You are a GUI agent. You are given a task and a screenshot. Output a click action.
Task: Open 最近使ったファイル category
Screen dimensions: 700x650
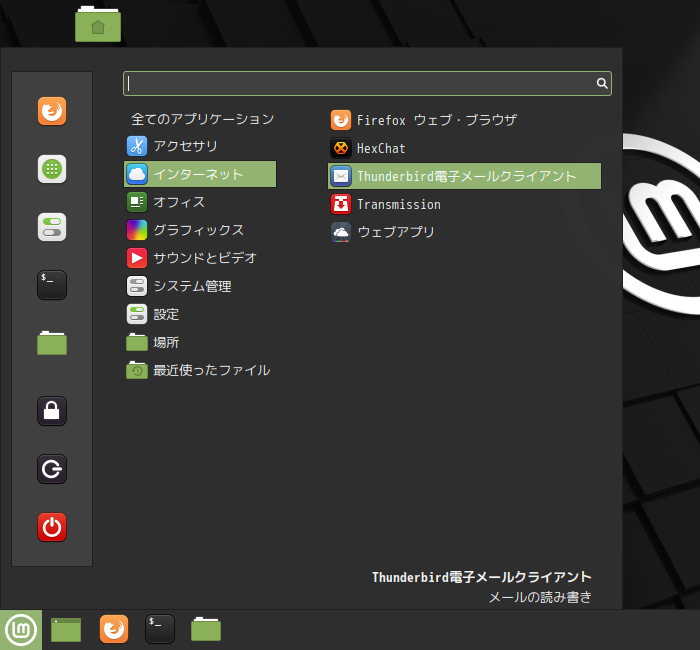pos(200,370)
